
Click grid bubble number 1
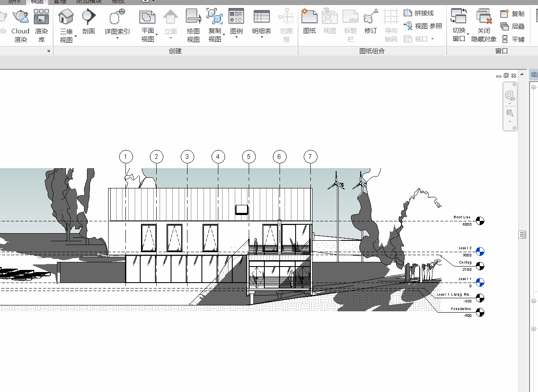pyautogui.click(x=126, y=157)
